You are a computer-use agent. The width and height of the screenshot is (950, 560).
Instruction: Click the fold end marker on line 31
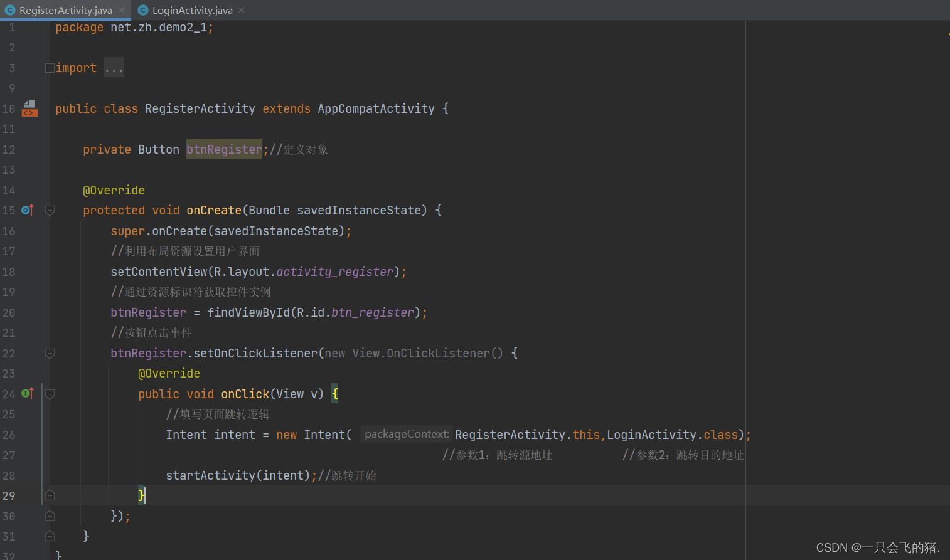50,536
